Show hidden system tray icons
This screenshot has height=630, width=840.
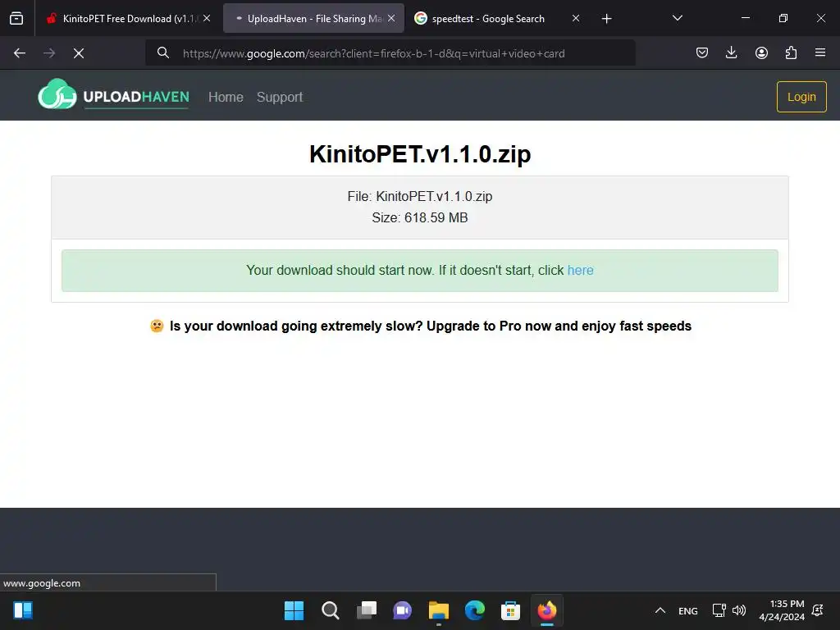(660, 610)
